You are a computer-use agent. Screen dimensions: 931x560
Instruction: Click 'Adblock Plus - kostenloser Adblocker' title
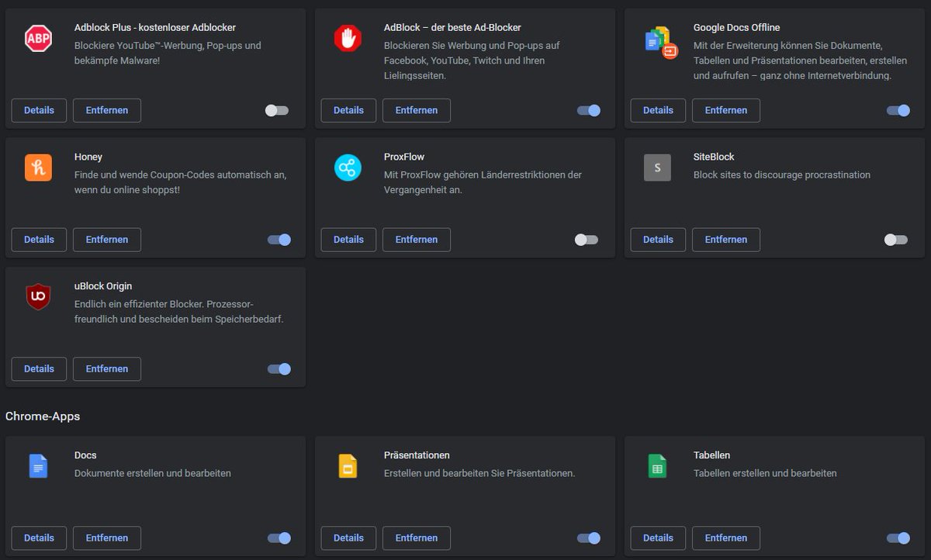pos(155,27)
